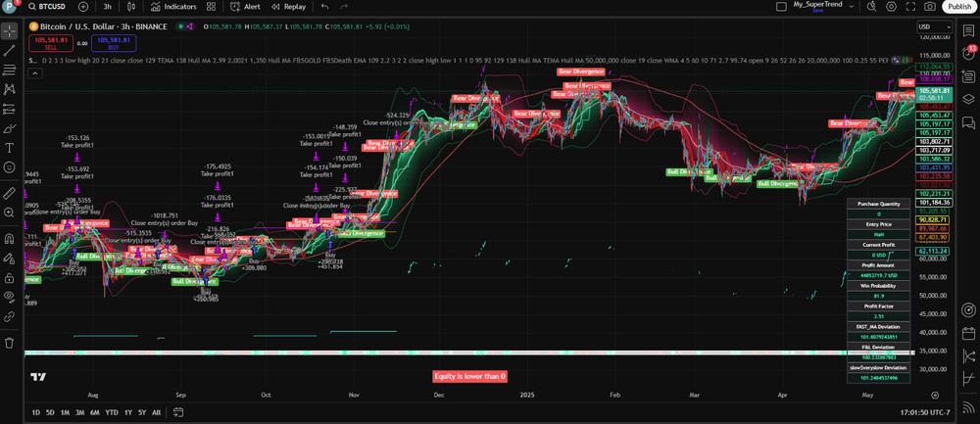The width and height of the screenshot is (980, 424).
Task: Open the USD currency dropdown
Action: click(935, 26)
